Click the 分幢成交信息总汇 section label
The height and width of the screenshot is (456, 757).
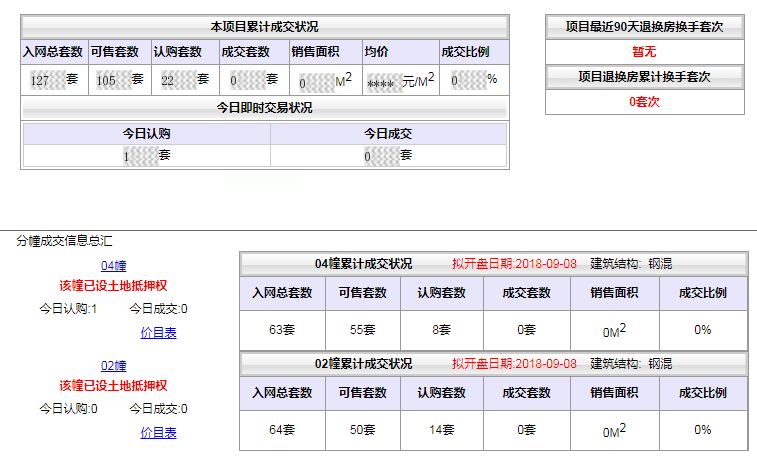[64, 240]
